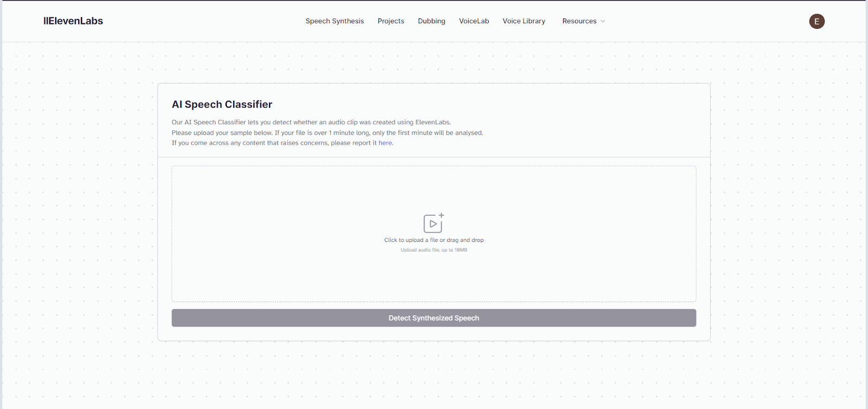Image resolution: width=868 pixels, height=409 pixels.
Task: Open the user profile avatar
Action: tap(816, 21)
